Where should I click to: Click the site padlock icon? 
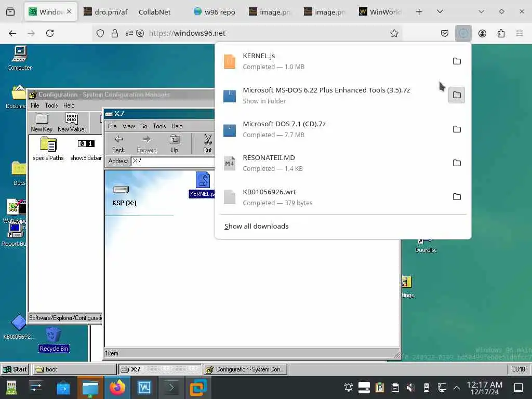[x=115, y=33]
